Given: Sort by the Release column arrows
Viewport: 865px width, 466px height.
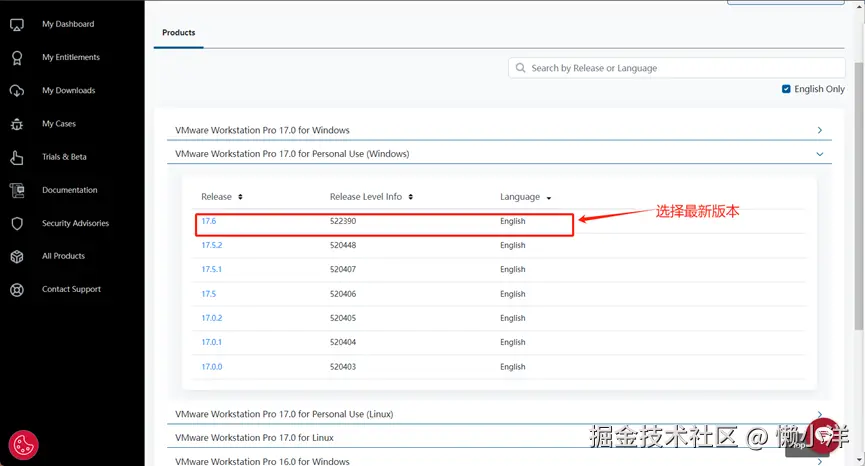Looking at the screenshot, I should (240, 197).
